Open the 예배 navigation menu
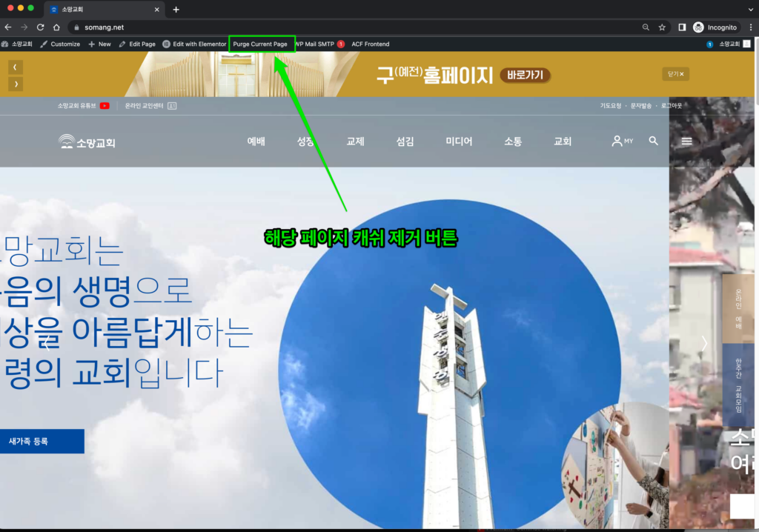The image size is (759, 532). (x=256, y=142)
